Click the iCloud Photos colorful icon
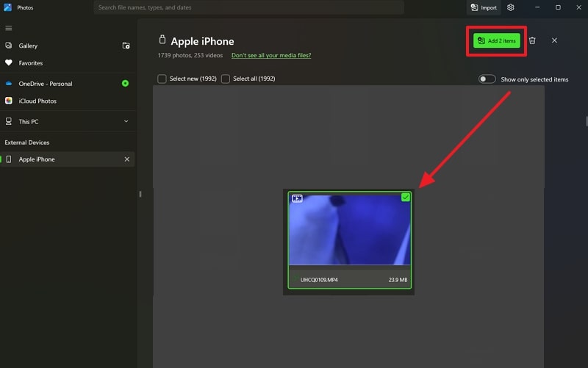Viewport: 588px width, 368px height. [x=9, y=101]
